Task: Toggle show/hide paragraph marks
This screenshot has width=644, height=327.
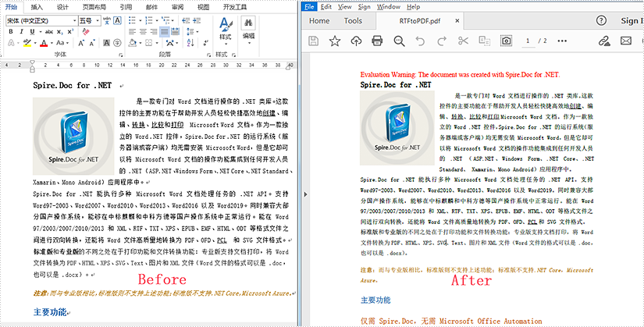Action: (206, 43)
